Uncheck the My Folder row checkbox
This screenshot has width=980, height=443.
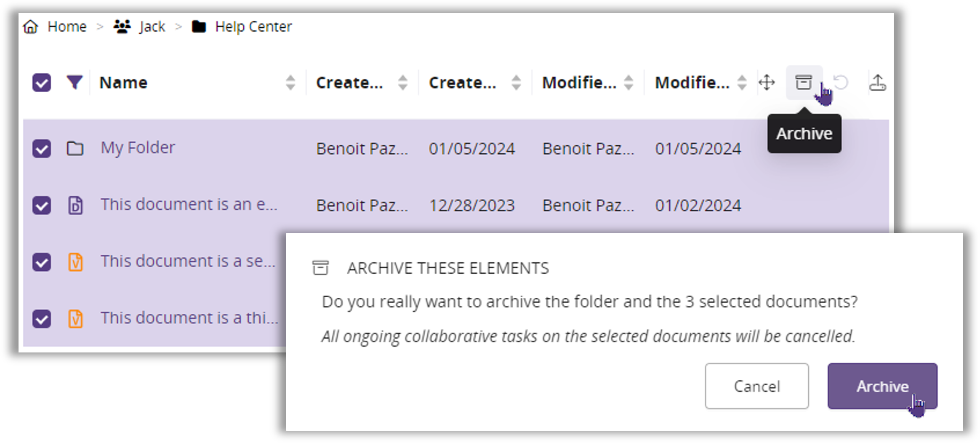(x=42, y=149)
